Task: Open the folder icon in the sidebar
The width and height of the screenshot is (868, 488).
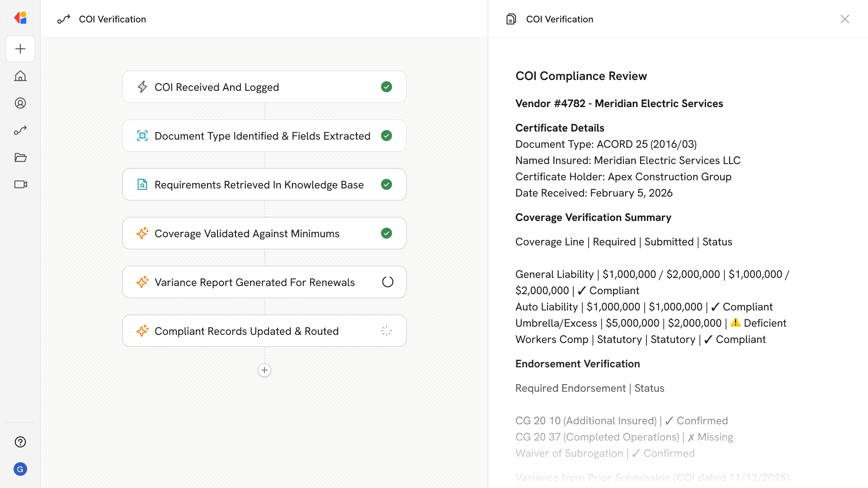Action: [20, 157]
